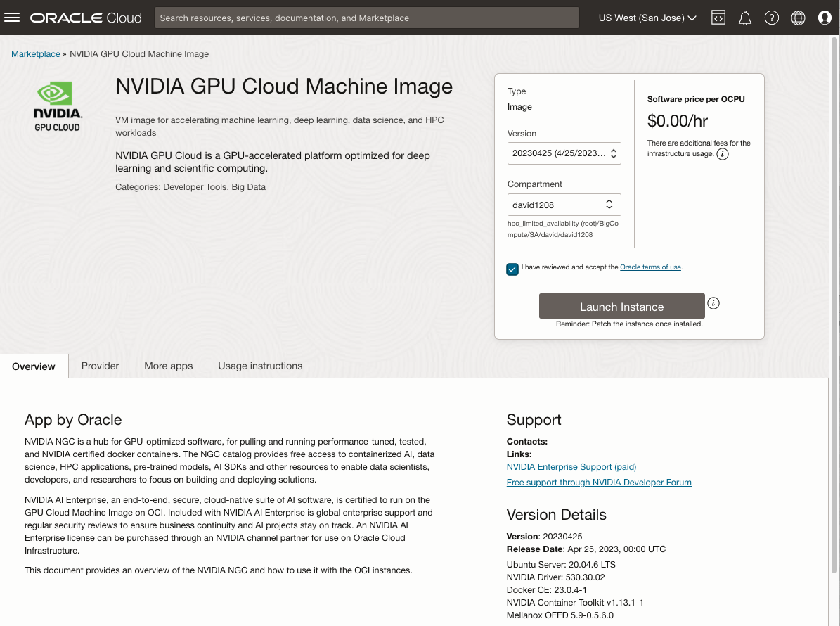Open the Usage instructions tab
This screenshot has width=840, height=626.
tap(260, 366)
